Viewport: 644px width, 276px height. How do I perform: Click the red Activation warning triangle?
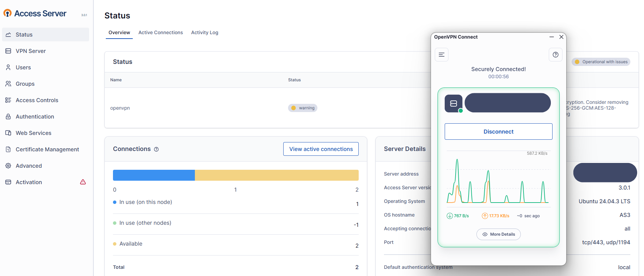point(83,182)
